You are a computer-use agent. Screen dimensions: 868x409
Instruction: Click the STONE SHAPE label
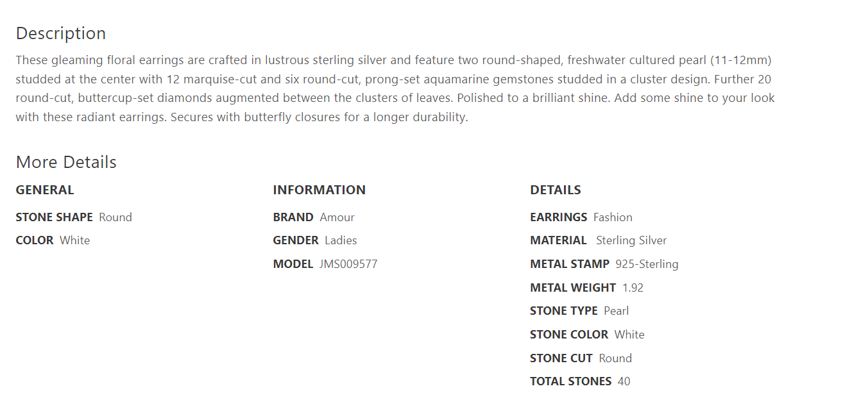[55, 217]
